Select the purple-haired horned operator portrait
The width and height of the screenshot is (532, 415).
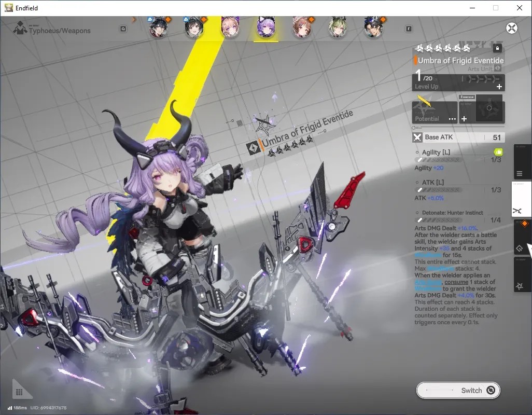point(265,27)
